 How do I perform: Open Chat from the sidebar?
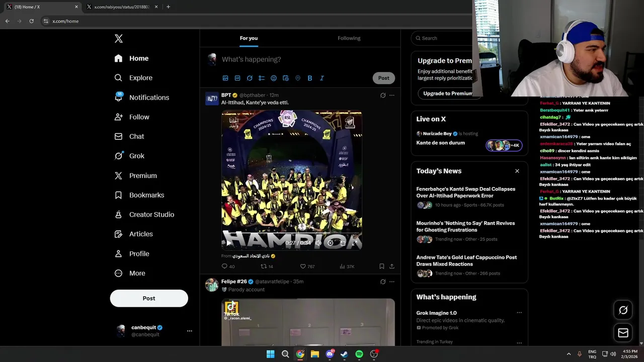click(x=129, y=136)
